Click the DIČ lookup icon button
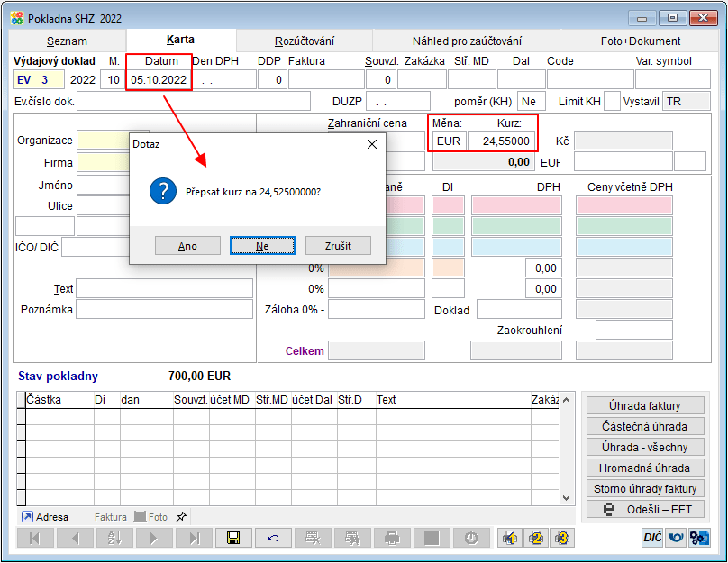 coord(652,538)
